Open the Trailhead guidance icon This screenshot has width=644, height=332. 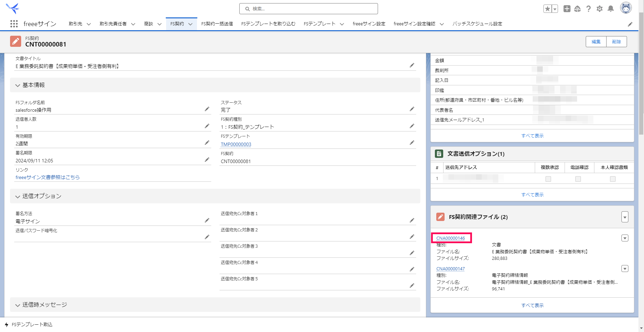(x=577, y=9)
